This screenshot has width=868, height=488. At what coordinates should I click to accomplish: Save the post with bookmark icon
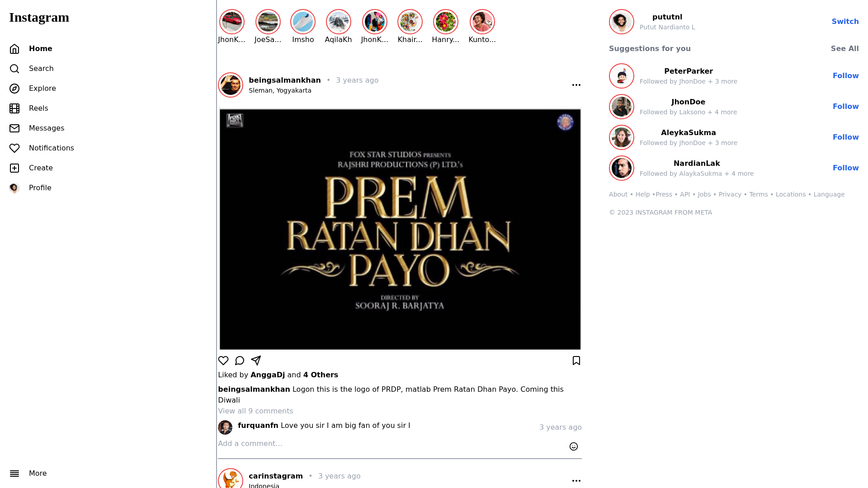point(576,361)
